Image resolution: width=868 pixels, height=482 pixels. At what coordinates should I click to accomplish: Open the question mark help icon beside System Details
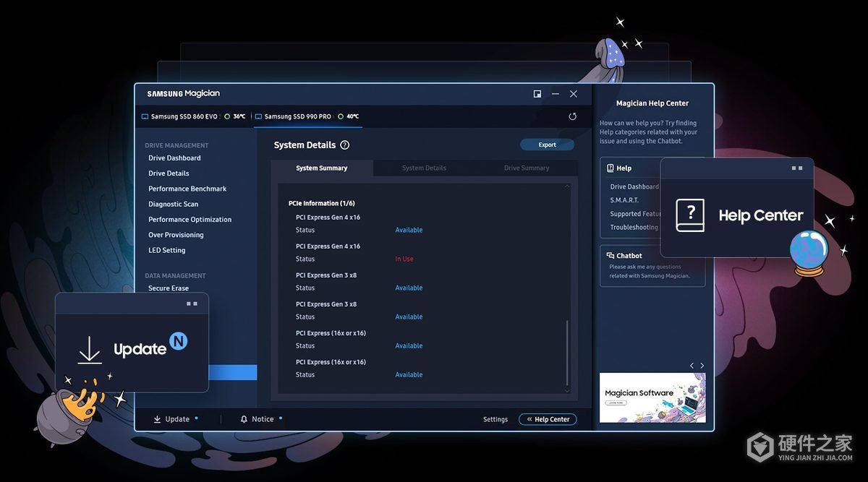(344, 145)
